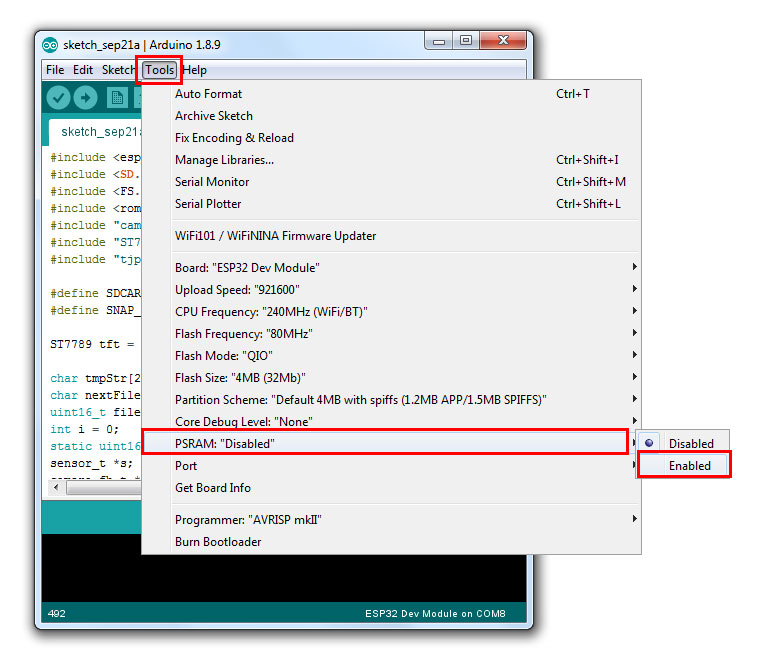
Task: Click the "uint16_t file" code line
Action: click(x=95, y=412)
